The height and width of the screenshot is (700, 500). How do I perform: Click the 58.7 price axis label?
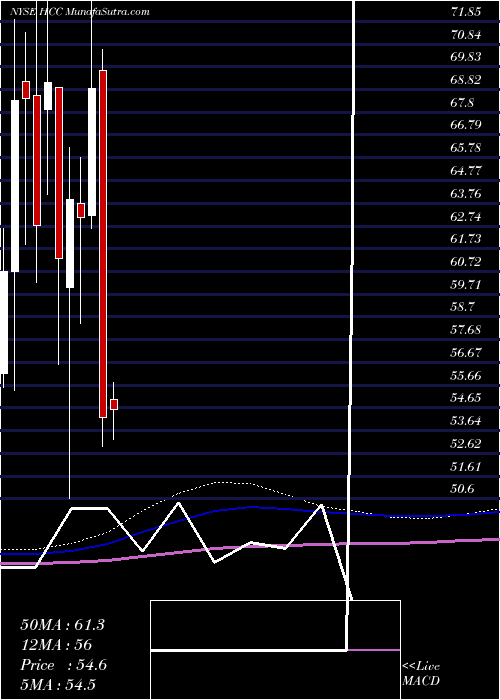pyautogui.click(x=462, y=307)
